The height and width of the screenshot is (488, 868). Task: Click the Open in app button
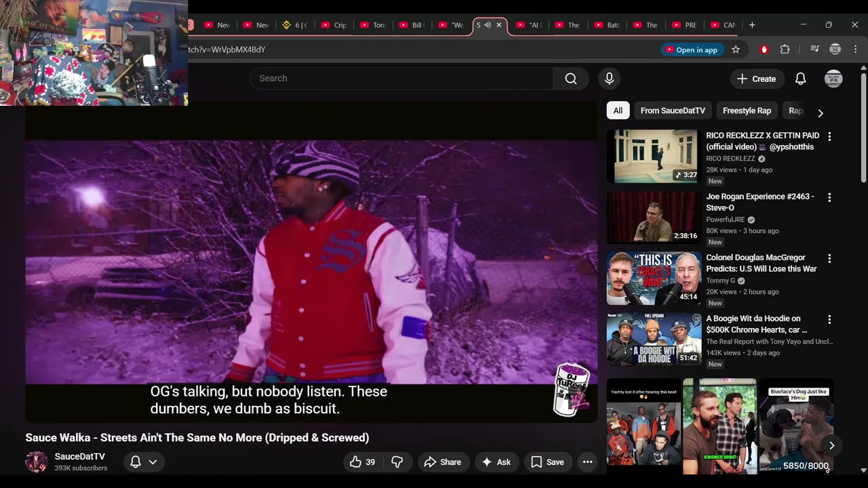[690, 49]
